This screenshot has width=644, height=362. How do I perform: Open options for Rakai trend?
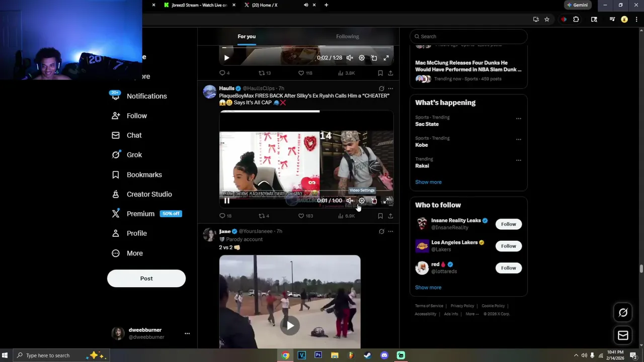[x=519, y=160]
